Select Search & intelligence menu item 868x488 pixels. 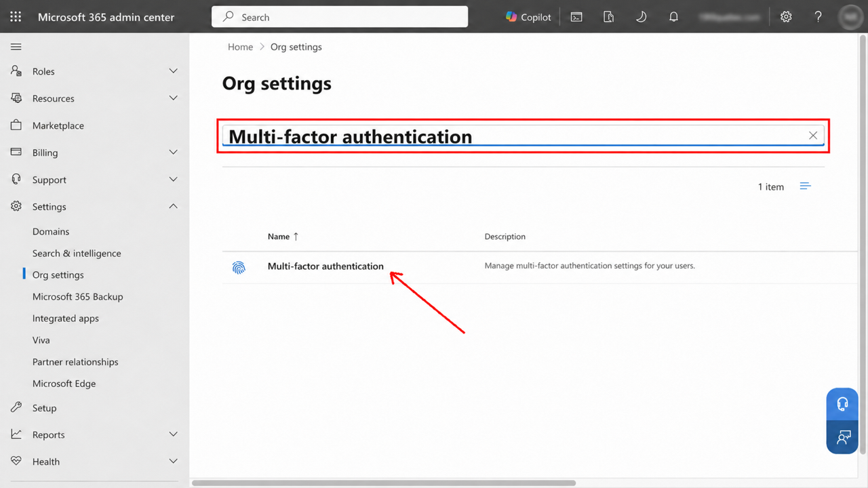(x=77, y=253)
